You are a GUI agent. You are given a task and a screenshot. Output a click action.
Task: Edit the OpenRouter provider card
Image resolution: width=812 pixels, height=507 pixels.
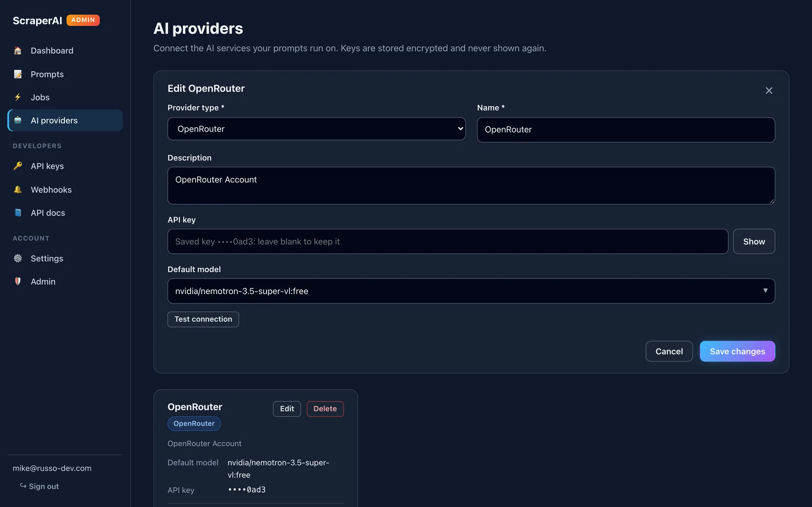287,409
